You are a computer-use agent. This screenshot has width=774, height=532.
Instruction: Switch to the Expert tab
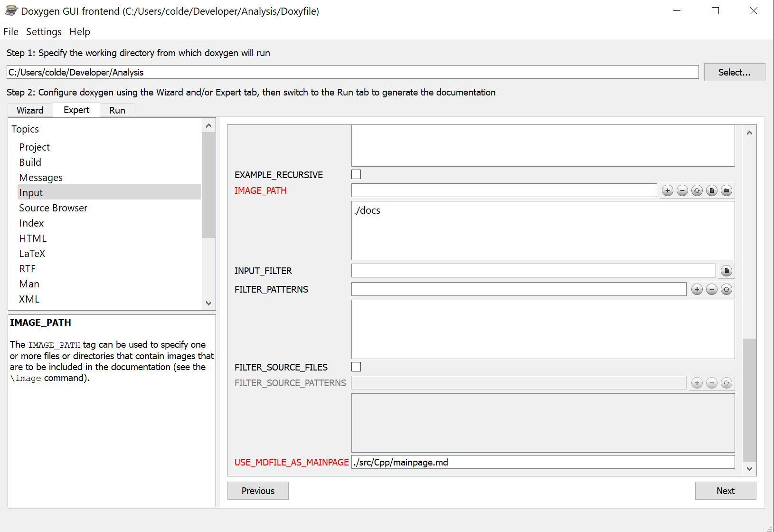click(x=76, y=110)
